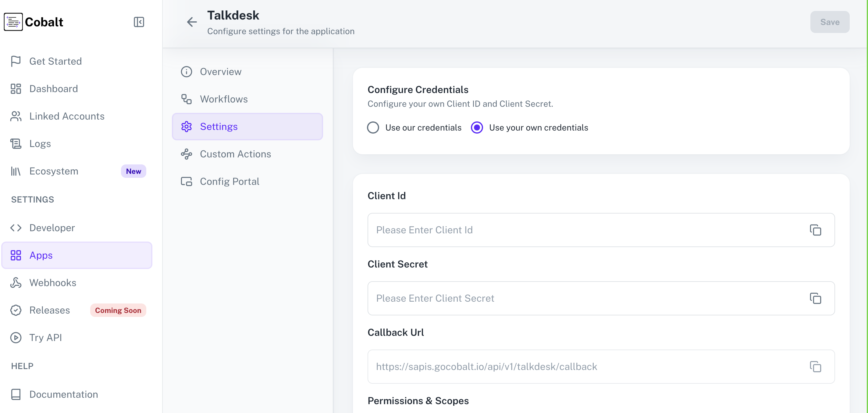Image resolution: width=868 pixels, height=413 pixels.
Task: Click the Linked Accounts people icon
Action: (16, 116)
